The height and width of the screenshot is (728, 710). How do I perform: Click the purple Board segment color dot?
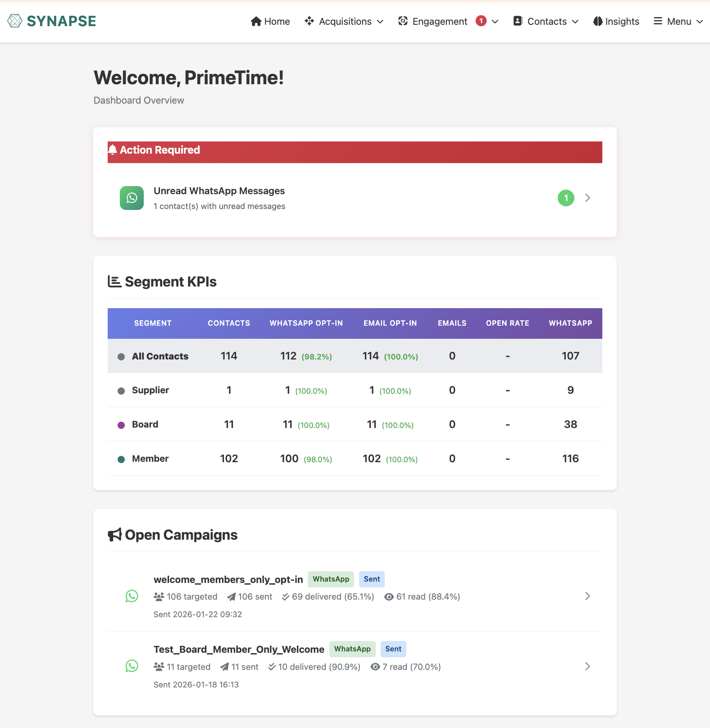pyautogui.click(x=121, y=425)
